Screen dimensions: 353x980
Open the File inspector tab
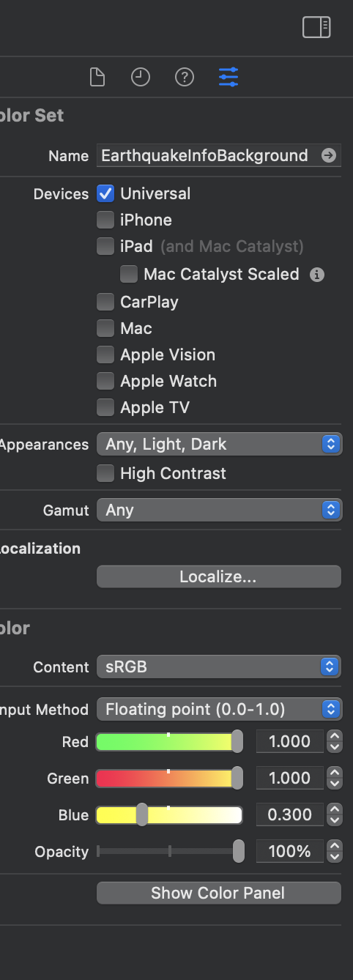coord(97,77)
